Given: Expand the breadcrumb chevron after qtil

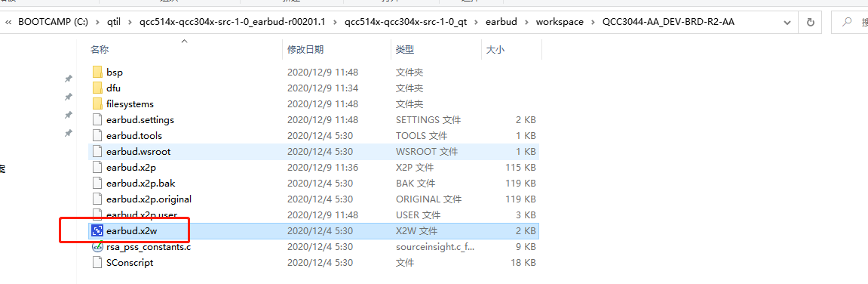Looking at the screenshot, I should (x=129, y=22).
